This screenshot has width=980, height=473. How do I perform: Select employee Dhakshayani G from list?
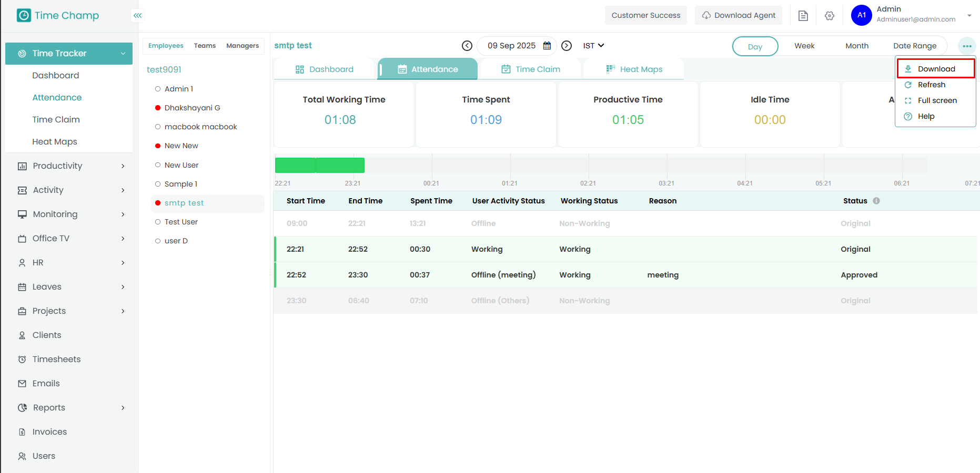point(192,108)
